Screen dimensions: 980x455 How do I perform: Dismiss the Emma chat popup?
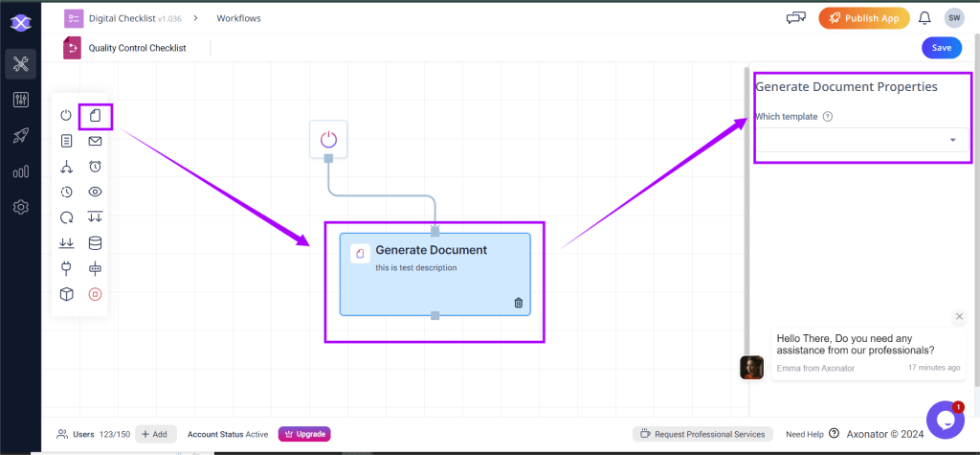pyautogui.click(x=960, y=317)
